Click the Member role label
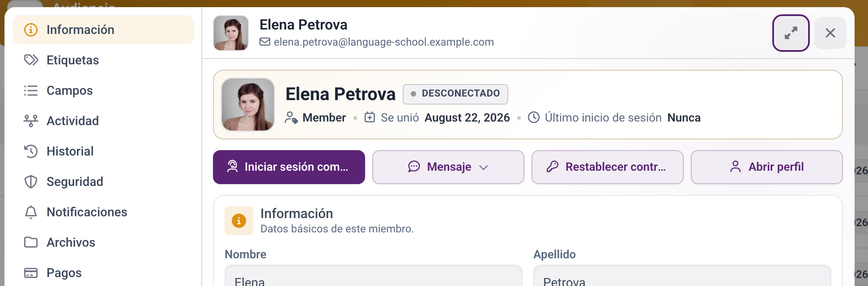Viewport: 868px width, 286px height. 324,118
